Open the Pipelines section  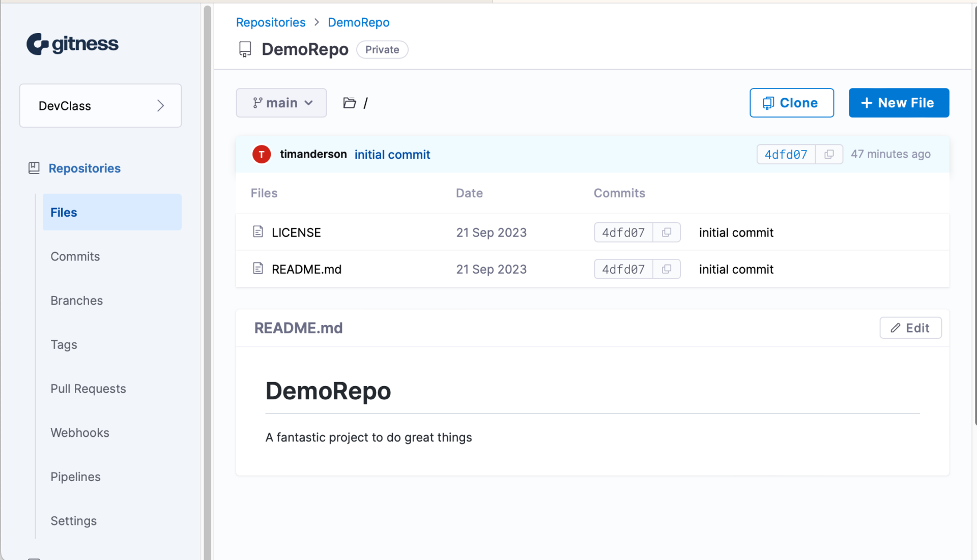tap(75, 477)
